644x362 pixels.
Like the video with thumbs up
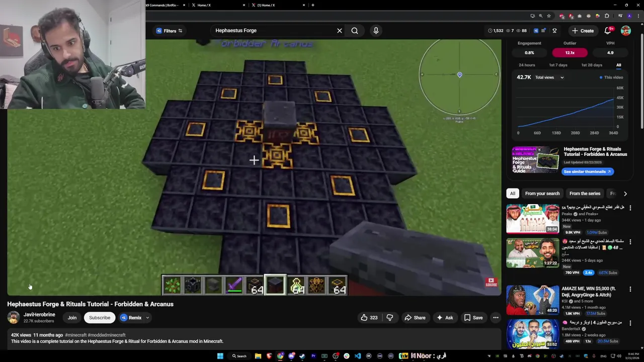(x=369, y=318)
